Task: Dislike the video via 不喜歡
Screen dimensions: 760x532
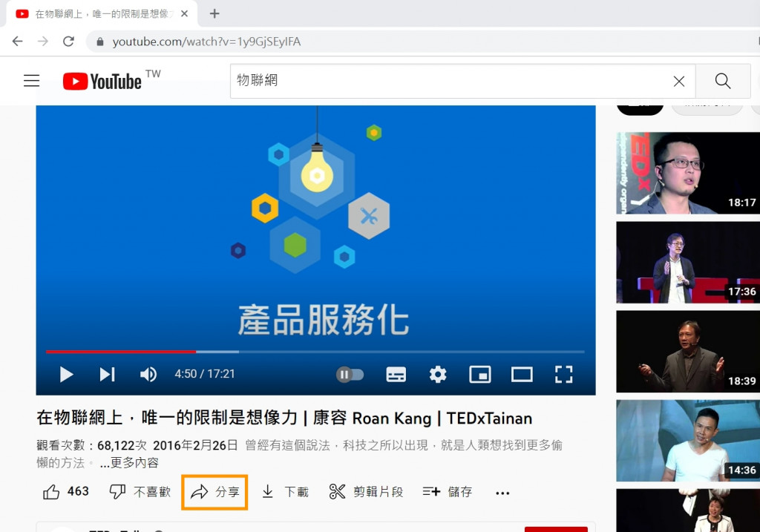Action: 140,492
